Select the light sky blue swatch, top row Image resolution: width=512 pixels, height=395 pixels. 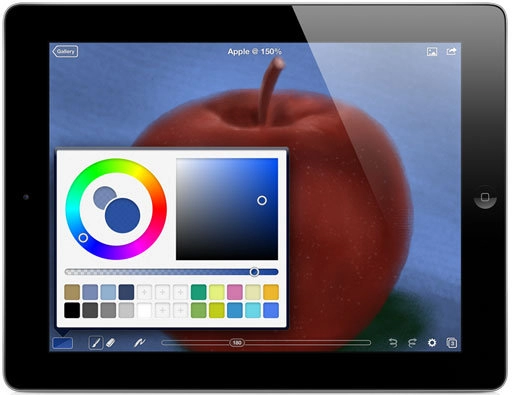click(x=108, y=292)
